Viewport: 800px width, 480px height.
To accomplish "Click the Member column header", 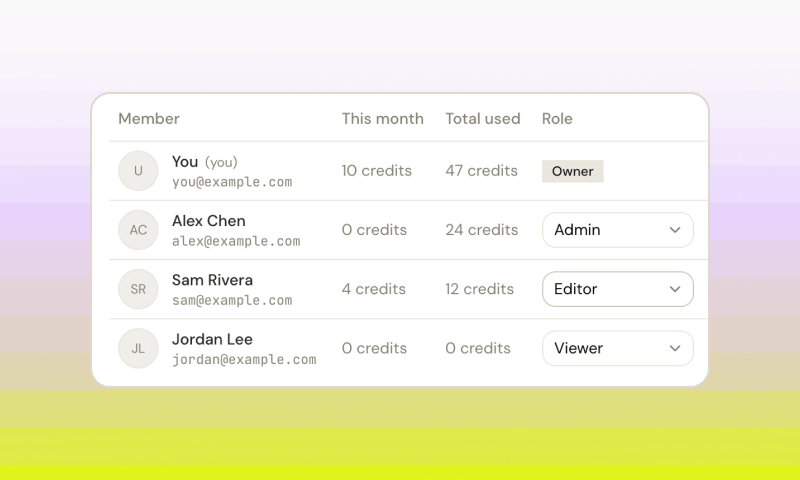I will (x=149, y=119).
